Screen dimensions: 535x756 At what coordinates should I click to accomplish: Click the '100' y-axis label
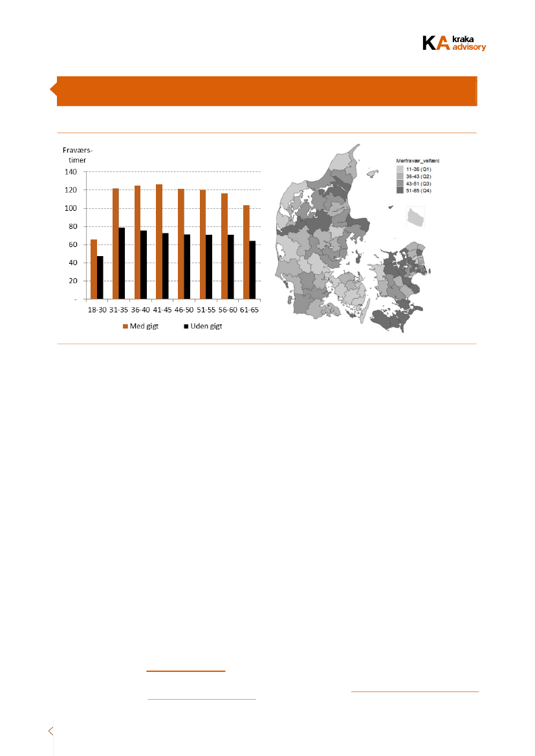pos(71,208)
